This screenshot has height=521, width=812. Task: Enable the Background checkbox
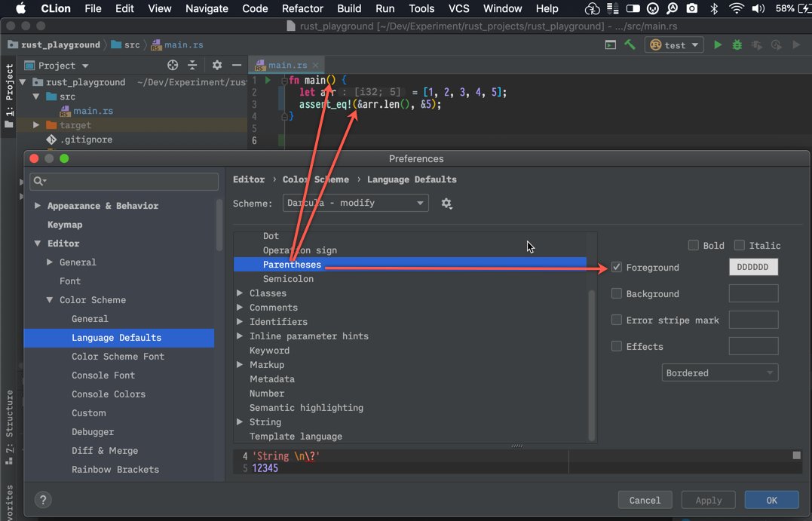[616, 293]
